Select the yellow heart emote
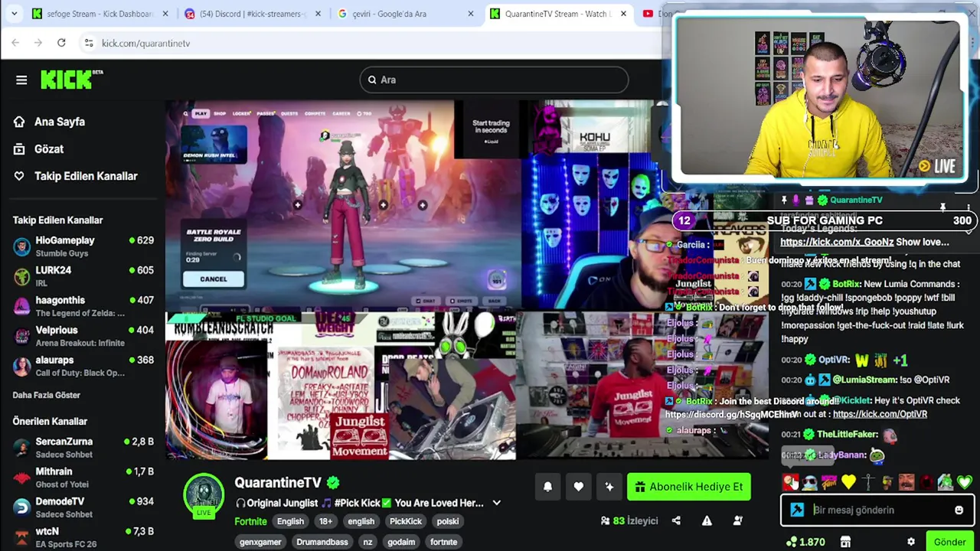The height and width of the screenshot is (551, 980). click(848, 482)
